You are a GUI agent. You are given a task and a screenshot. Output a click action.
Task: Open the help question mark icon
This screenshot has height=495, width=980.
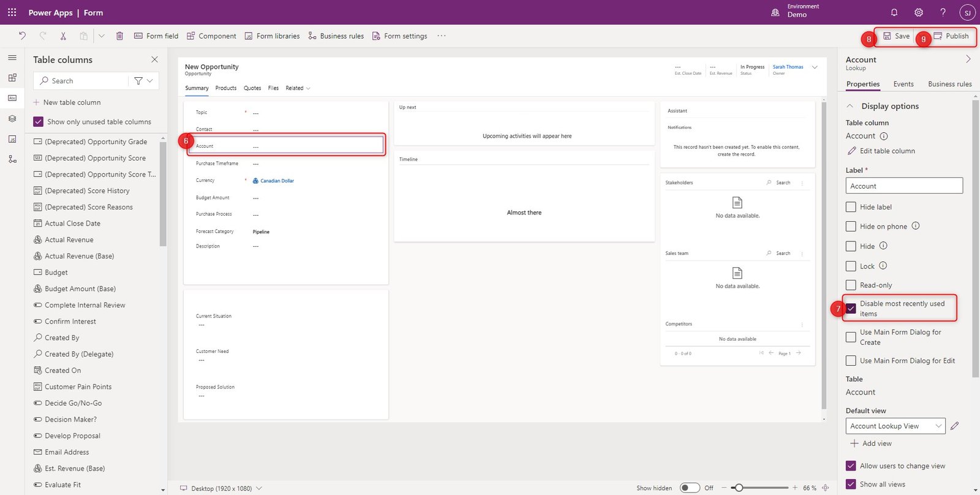click(943, 12)
